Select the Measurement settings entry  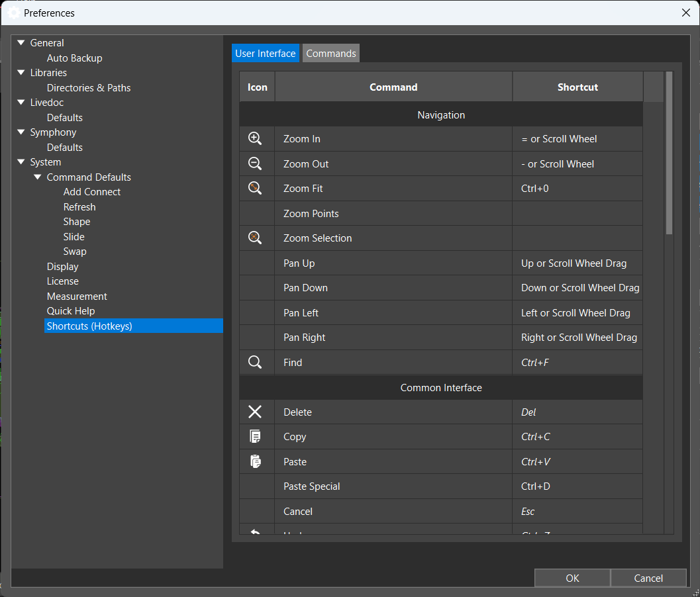[x=76, y=296]
